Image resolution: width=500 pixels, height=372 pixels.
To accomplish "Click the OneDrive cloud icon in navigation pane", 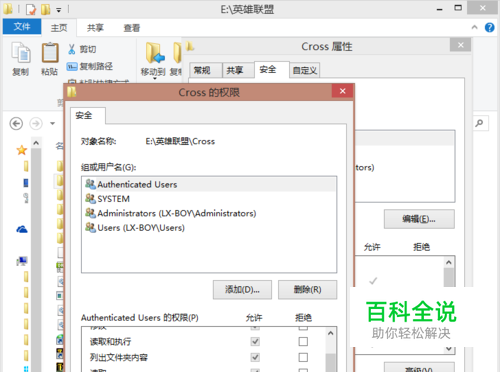I will (x=22, y=229).
